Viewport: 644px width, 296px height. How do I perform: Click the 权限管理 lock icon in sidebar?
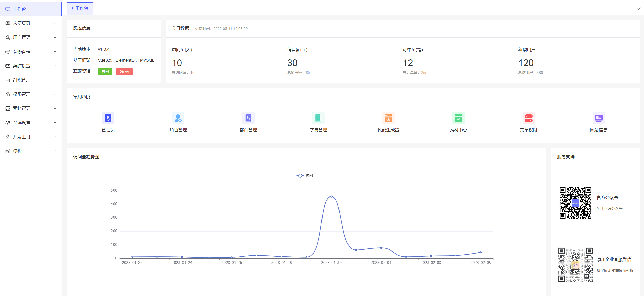(8, 94)
